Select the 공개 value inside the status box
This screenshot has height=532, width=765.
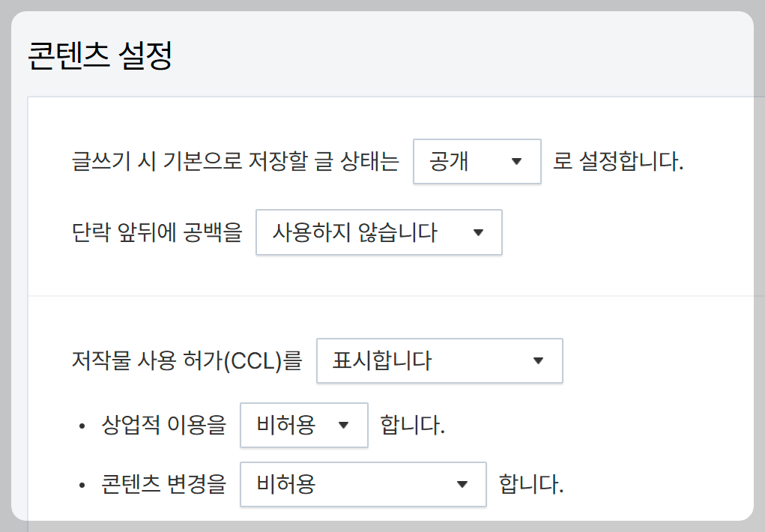tap(448, 161)
